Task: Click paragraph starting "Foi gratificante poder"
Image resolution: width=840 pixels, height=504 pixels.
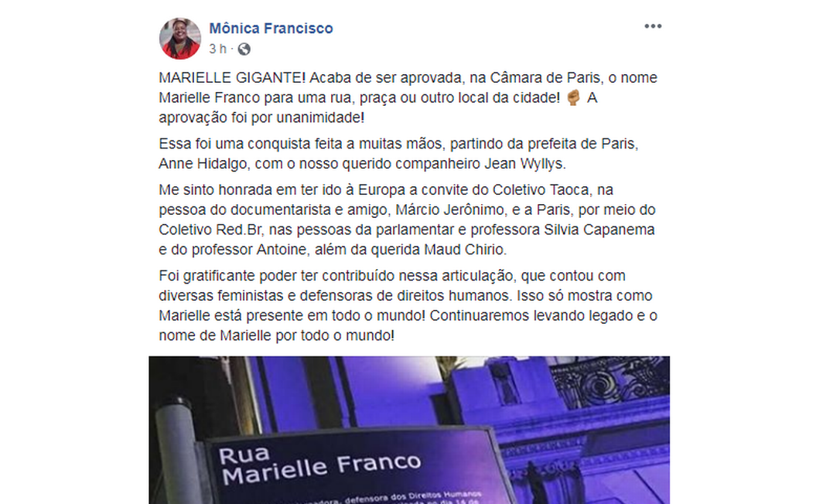Action: coord(408,306)
